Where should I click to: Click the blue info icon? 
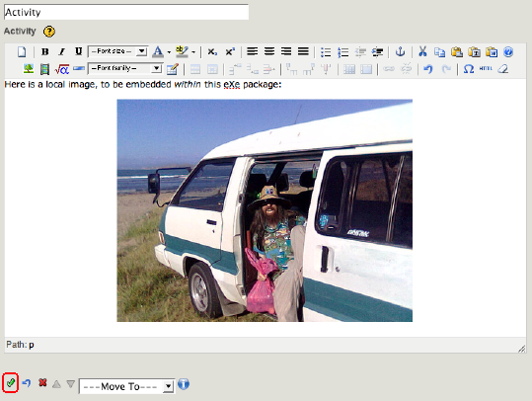pos(184,384)
